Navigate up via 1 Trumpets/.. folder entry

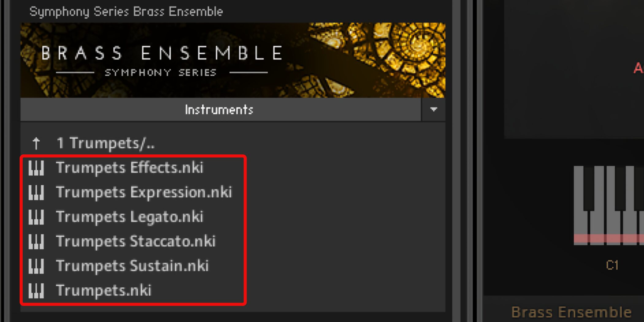pos(106,143)
